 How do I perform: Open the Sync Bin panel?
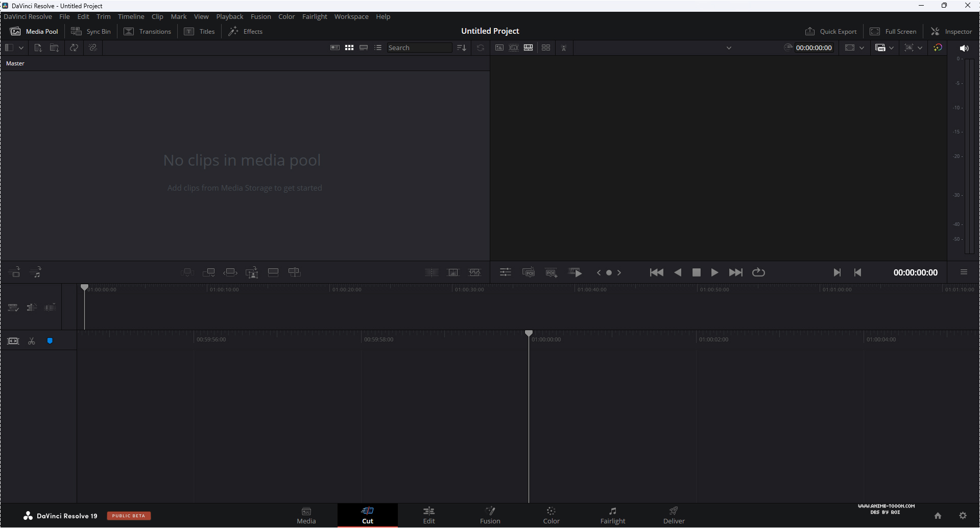(91, 31)
